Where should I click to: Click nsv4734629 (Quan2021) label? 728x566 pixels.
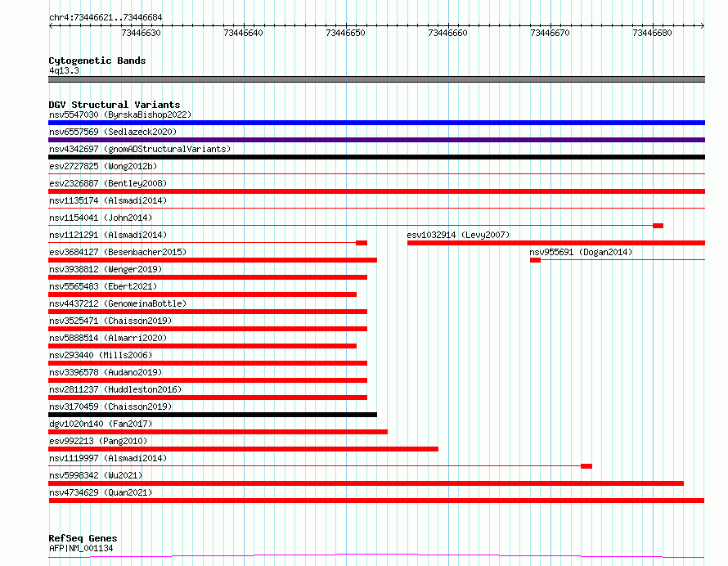tap(101, 492)
